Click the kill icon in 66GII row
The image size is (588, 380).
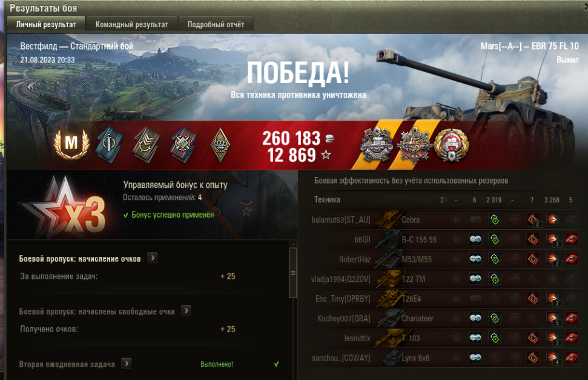click(572, 239)
